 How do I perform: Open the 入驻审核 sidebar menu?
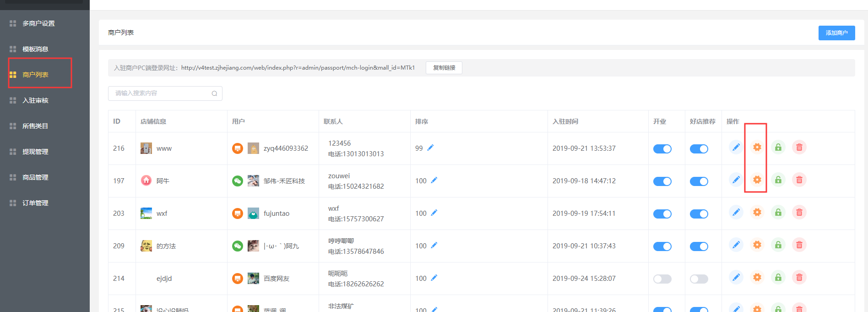point(35,100)
